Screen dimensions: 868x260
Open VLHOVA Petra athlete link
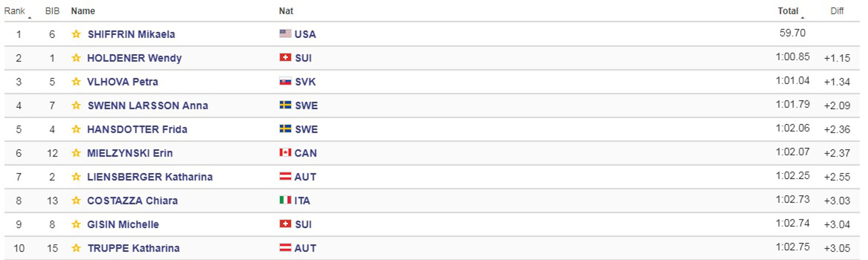click(123, 82)
